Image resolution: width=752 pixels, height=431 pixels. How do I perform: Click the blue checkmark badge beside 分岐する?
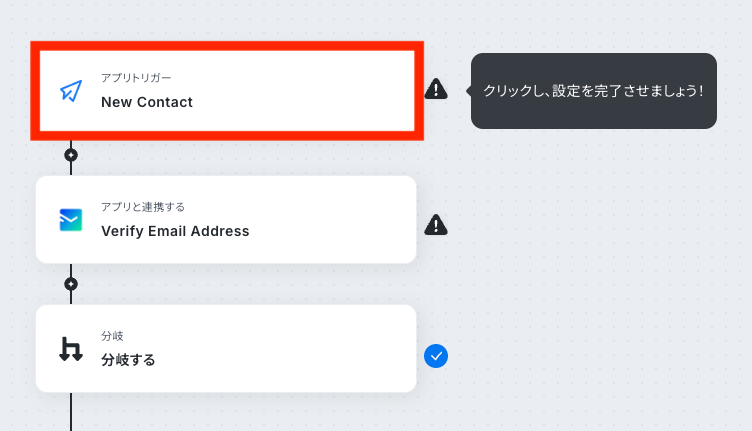point(436,356)
